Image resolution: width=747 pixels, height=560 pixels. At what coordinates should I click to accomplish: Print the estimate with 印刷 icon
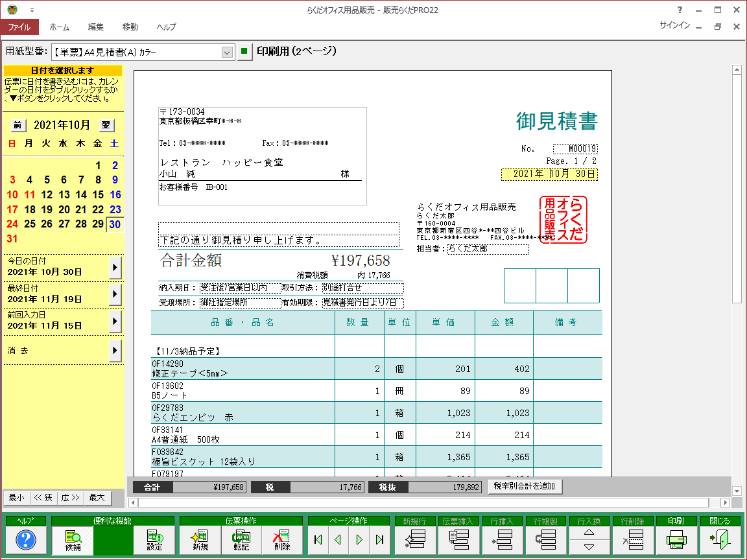[x=676, y=539]
